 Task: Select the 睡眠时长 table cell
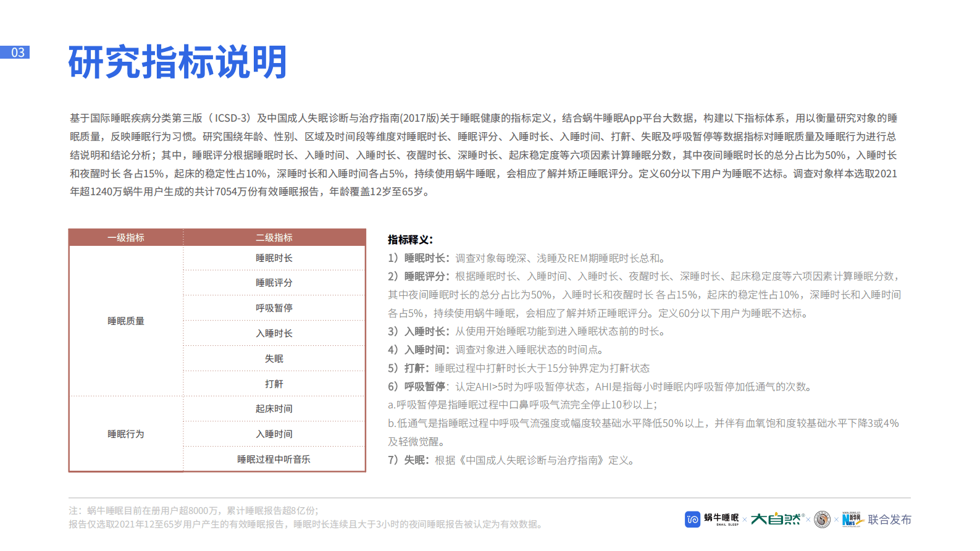pos(274,258)
